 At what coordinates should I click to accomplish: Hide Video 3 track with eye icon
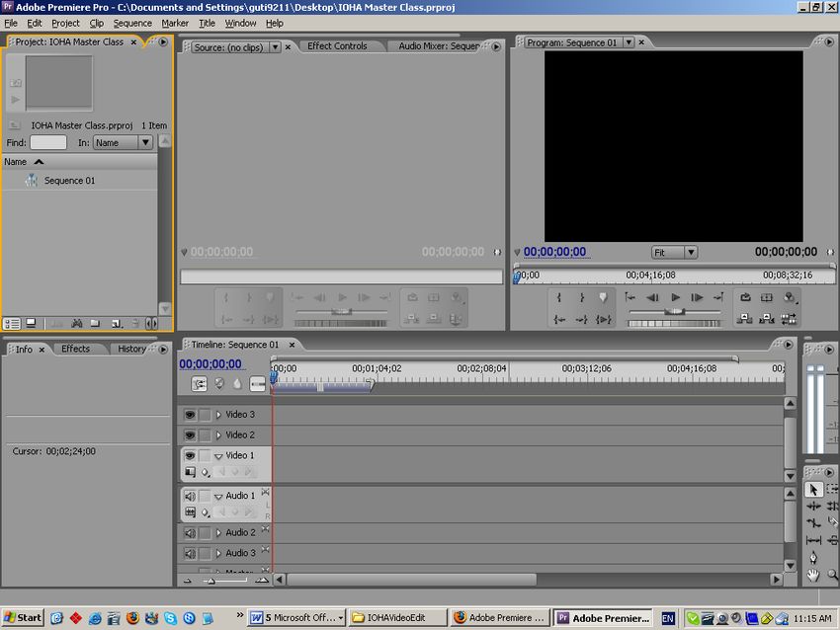(x=190, y=415)
